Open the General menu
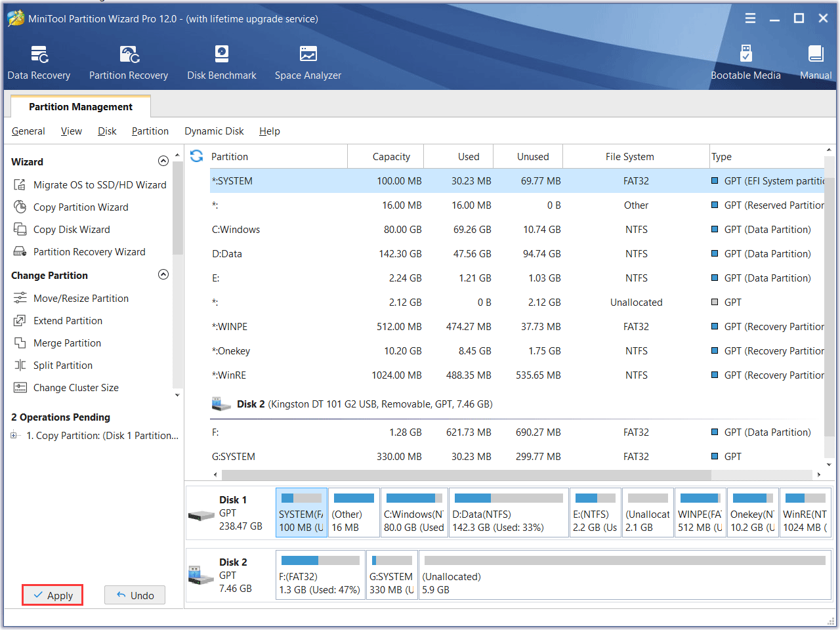The height and width of the screenshot is (630, 840). click(28, 131)
